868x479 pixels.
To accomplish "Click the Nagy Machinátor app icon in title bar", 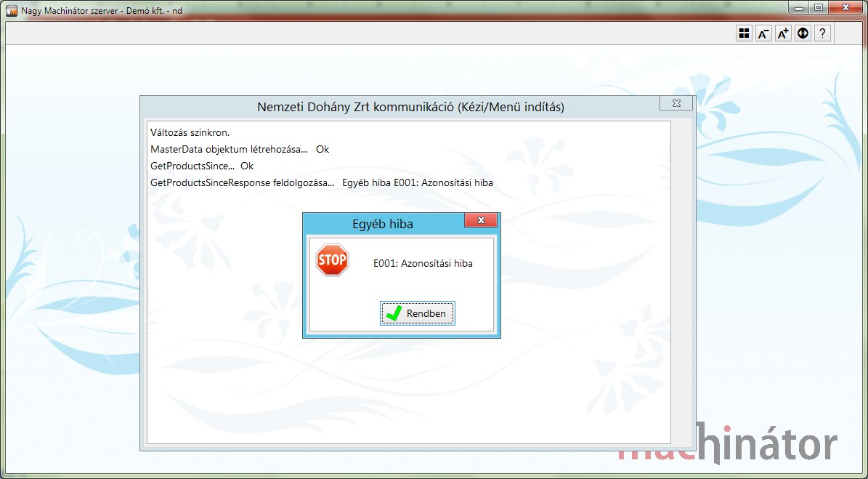I will coord(12,10).
